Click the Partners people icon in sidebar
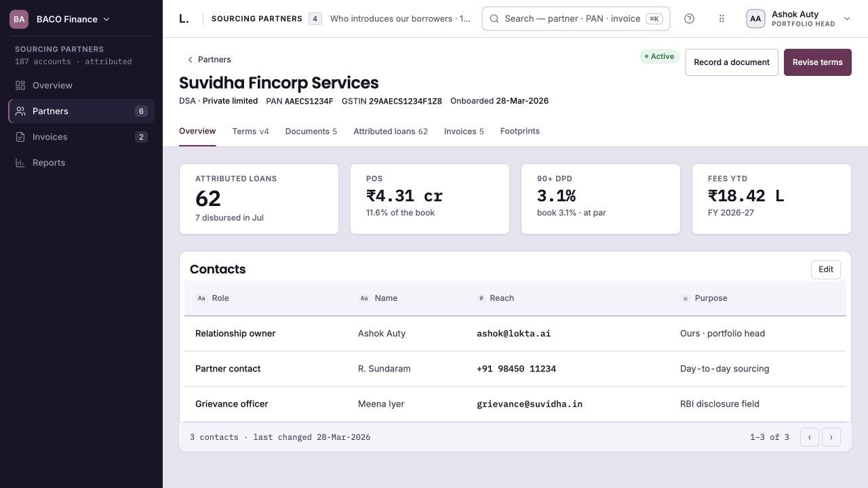Screen dimensions: 868x488 (x=20, y=111)
